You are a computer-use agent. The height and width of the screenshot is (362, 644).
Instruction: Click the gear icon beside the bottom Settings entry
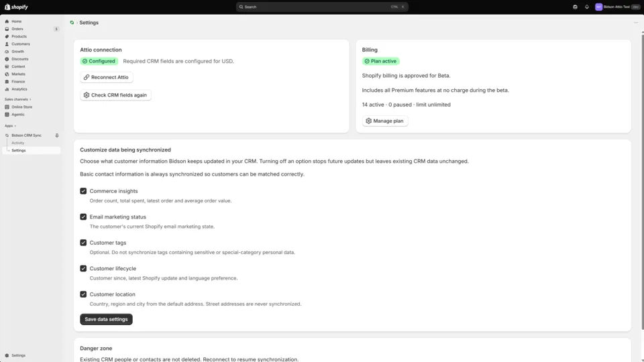tap(7, 355)
